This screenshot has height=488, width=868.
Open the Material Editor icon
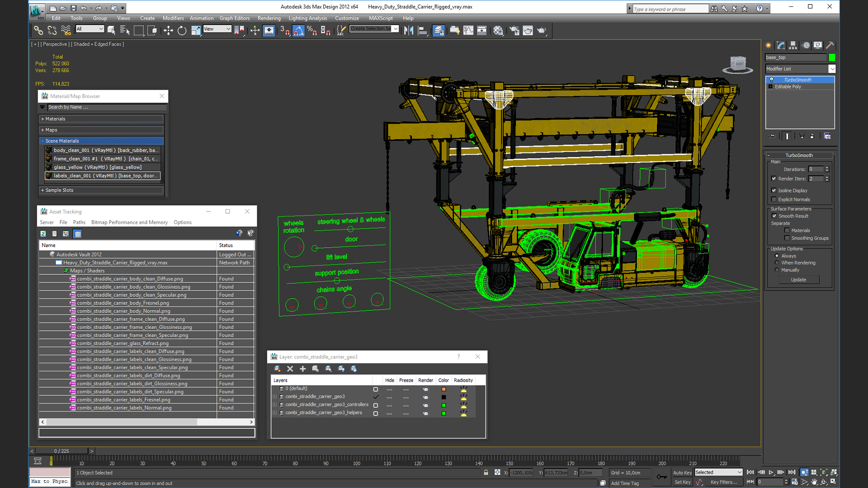click(498, 31)
